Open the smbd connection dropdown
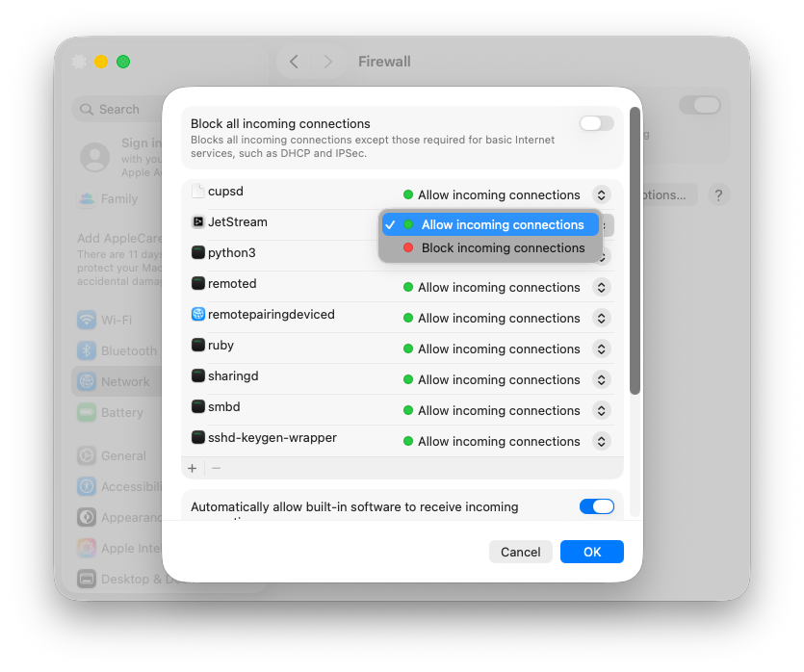804x672 pixels. pos(602,410)
